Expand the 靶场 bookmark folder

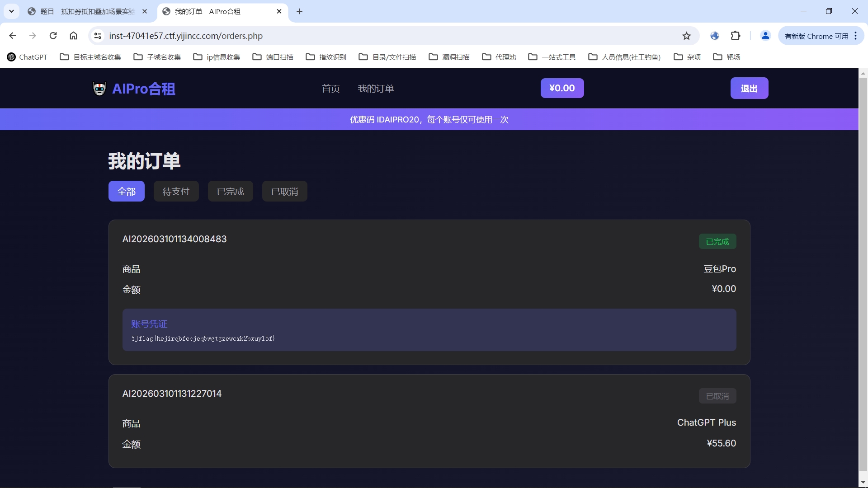tap(726, 57)
